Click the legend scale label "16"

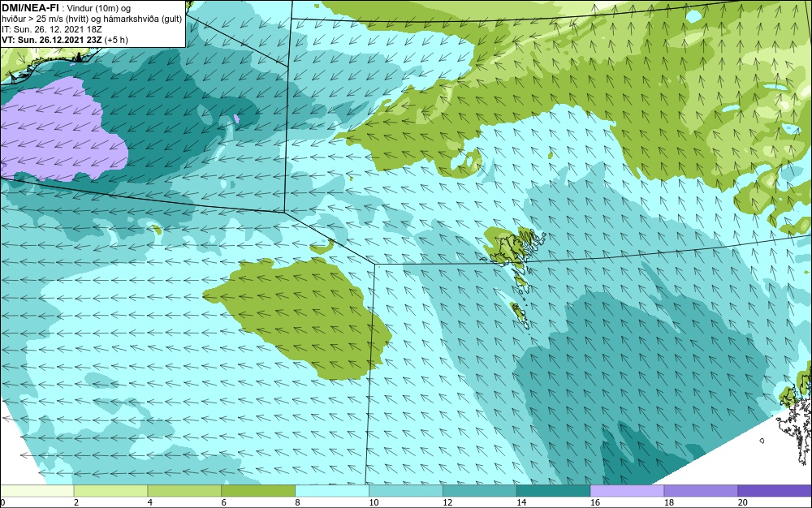pyautogui.click(x=595, y=502)
